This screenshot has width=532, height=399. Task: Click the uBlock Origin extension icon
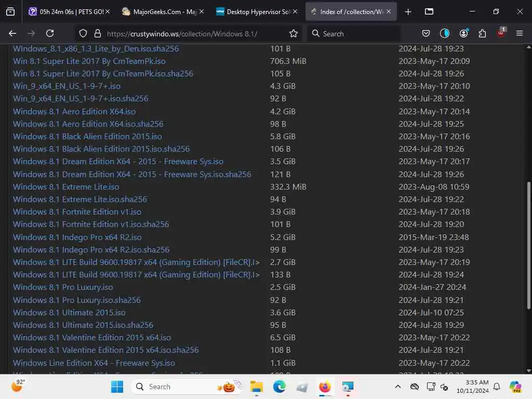tap(501, 33)
